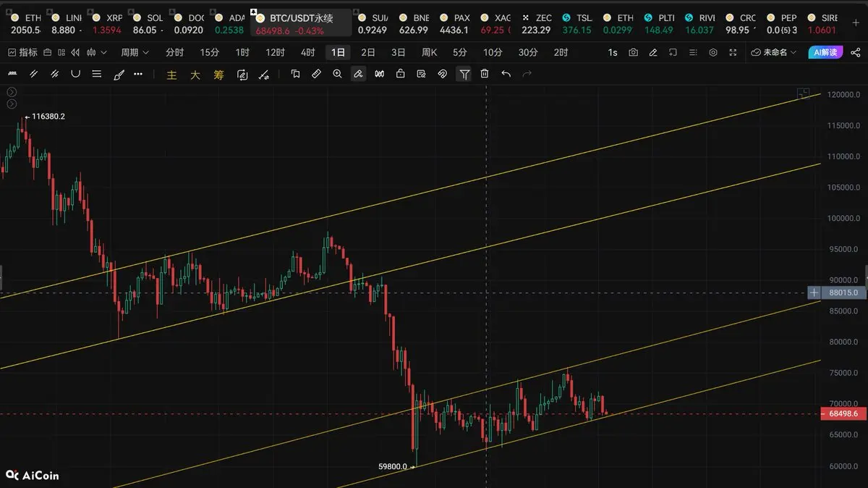Take a chart snapshot with camera icon
This screenshot has height=488, width=868.
(634, 52)
